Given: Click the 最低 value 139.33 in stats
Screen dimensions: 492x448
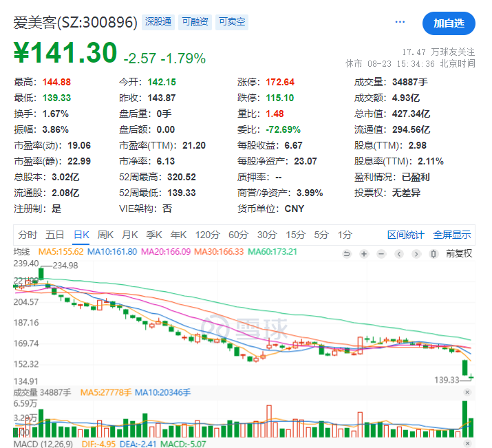Looking at the screenshot, I should pyautogui.click(x=56, y=98).
